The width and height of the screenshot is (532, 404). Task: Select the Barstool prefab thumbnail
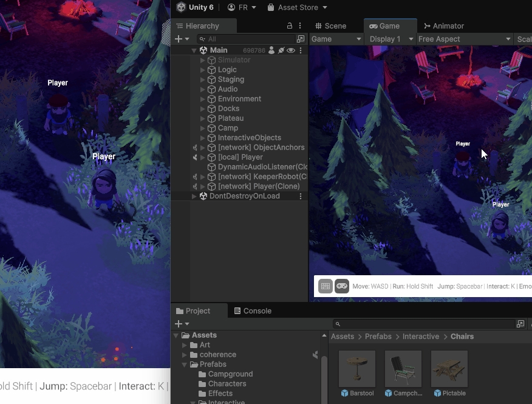[357, 369]
